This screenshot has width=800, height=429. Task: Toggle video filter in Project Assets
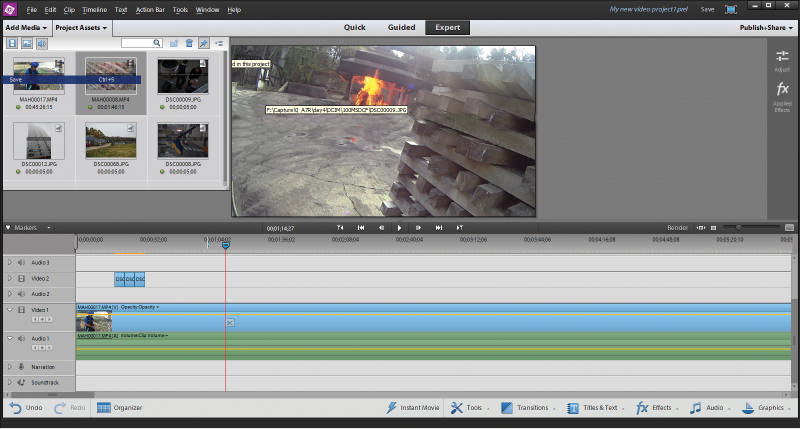coord(12,43)
